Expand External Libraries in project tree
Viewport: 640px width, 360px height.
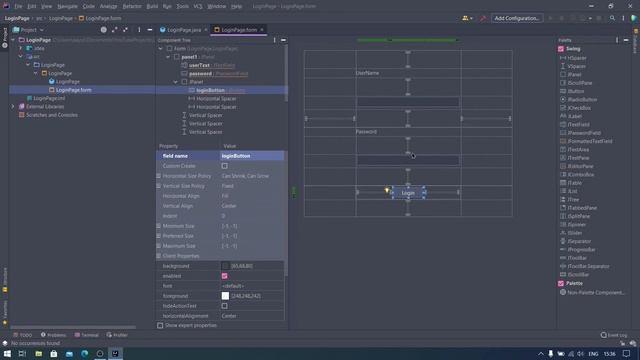point(13,107)
